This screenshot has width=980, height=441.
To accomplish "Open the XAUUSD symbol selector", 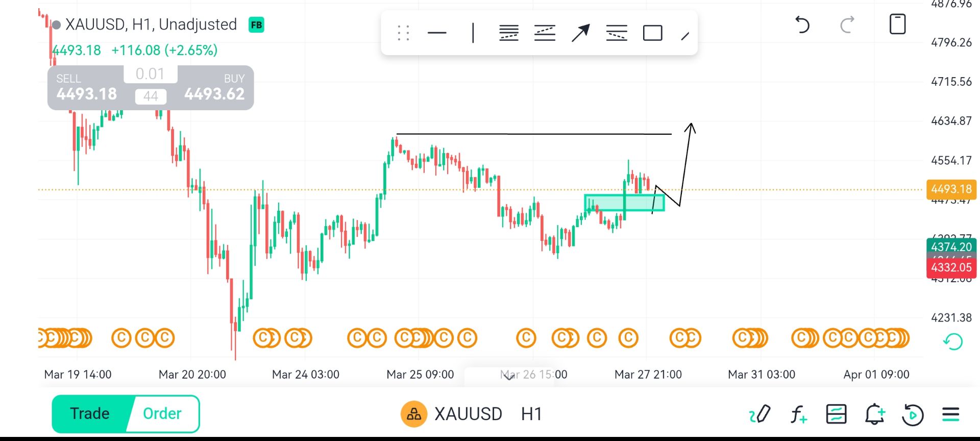I will click(453, 414).
